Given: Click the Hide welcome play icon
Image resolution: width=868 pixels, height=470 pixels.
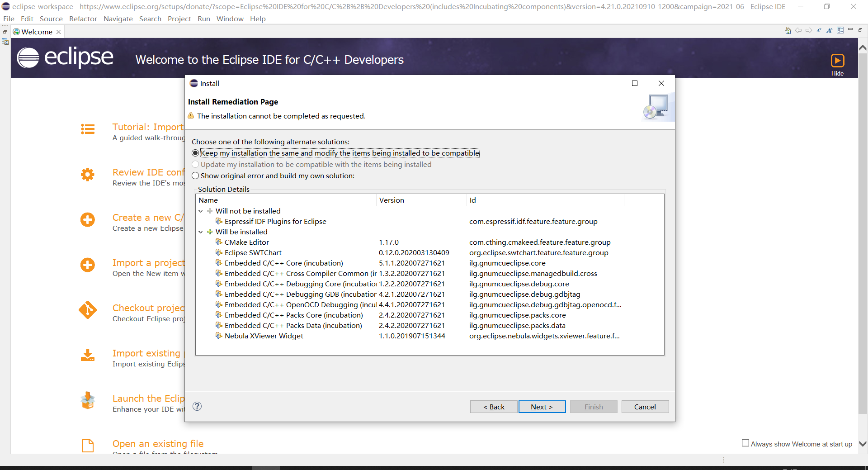Looking at the screenshot, I should tap(837, 61).
